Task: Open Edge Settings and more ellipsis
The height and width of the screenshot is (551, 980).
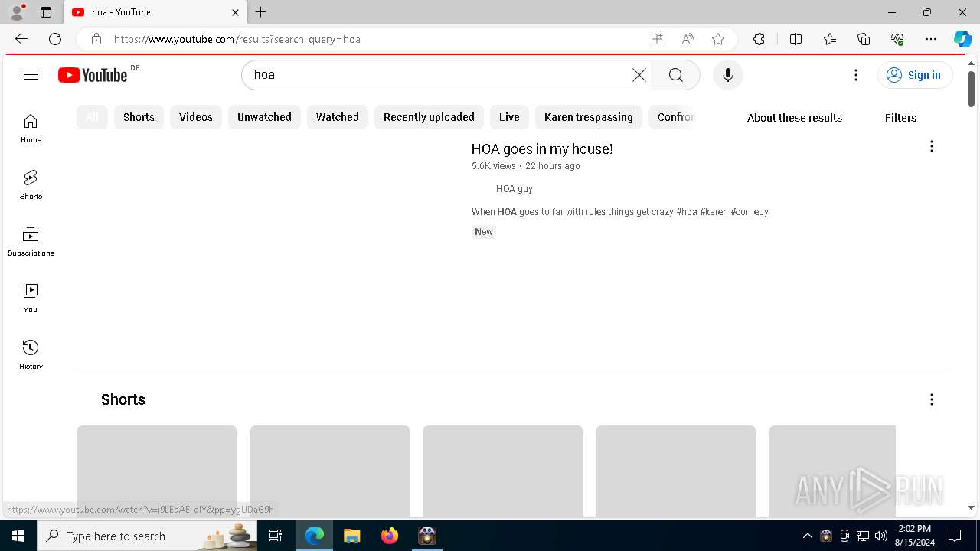Action: tap(931, 39)
